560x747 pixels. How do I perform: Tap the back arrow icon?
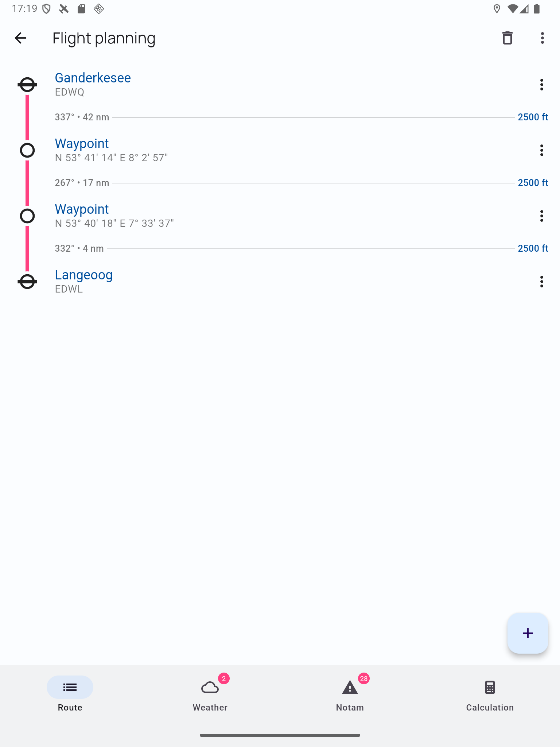20,38
